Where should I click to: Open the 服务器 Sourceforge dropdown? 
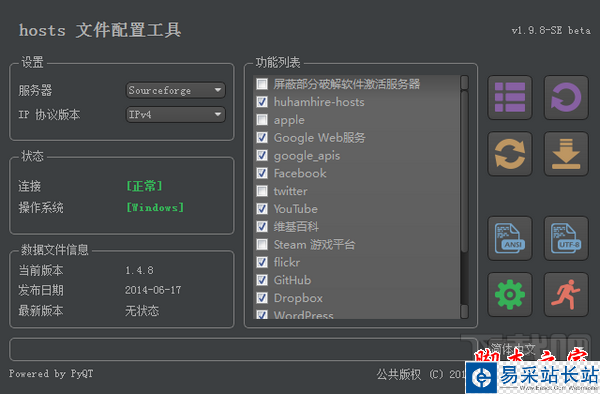point(176,91)
